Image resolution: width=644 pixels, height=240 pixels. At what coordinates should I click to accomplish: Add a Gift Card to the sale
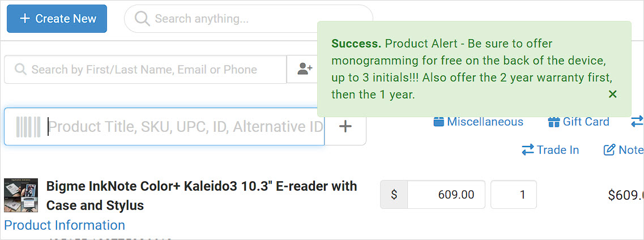pos(579,122)
